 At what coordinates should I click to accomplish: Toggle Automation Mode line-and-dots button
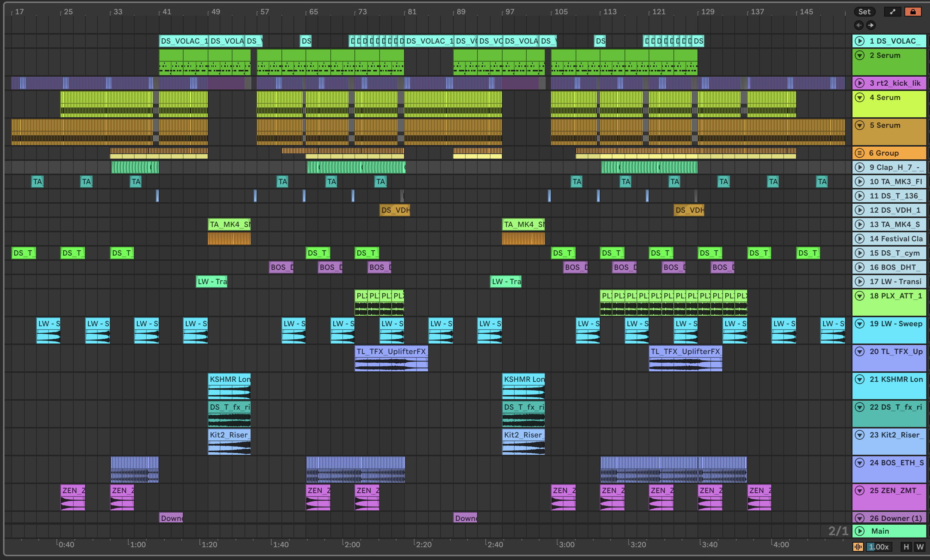coord(892,12)
